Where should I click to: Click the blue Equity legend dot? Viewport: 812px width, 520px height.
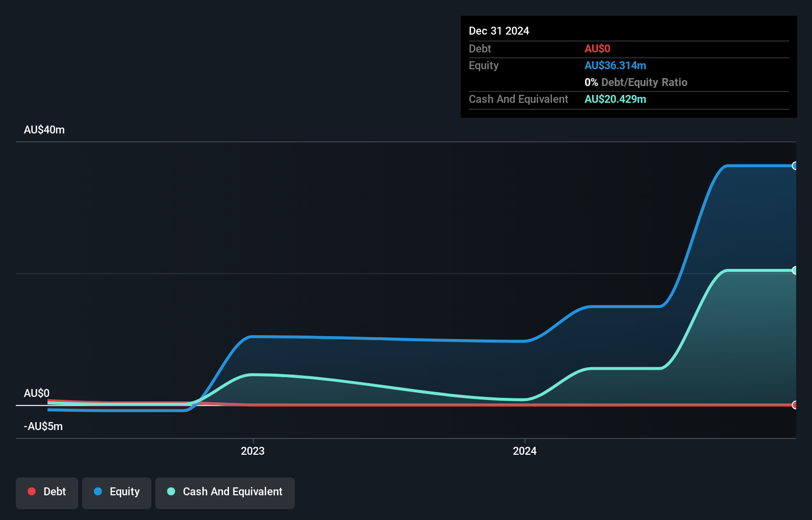click(98, 491)
